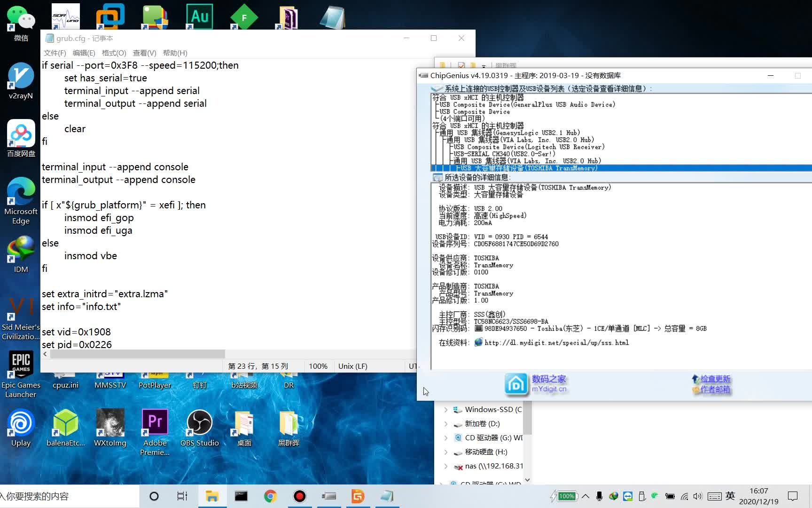This screenshot has height=508, width=812.
Task: Open the mydigit.net sss.html link
Action: click(556, 342)
